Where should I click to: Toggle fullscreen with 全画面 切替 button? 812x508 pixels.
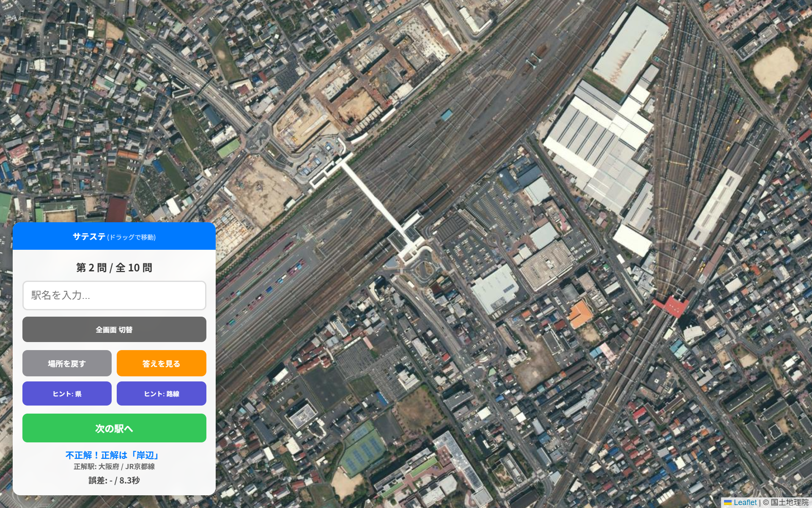pyautogui.click(x=114, y=329)
